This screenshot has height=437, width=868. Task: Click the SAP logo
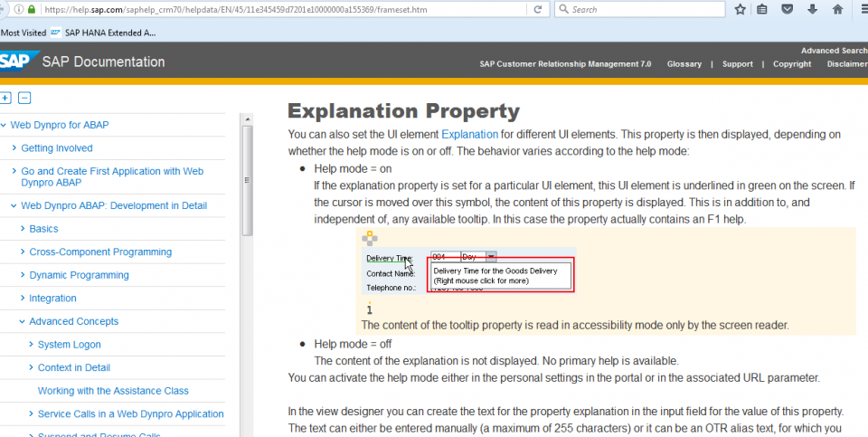16,62
